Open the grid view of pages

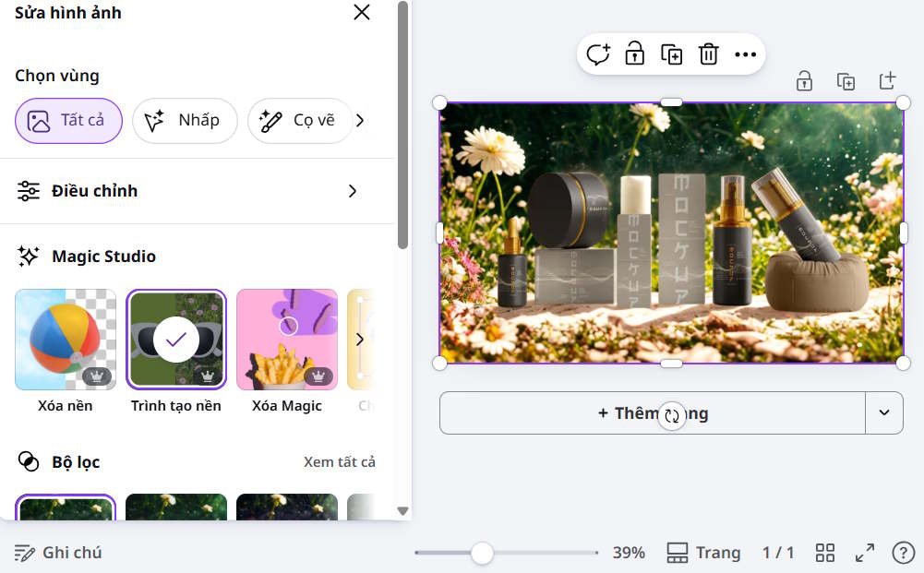pyautogui.click(x=825, y=552)
